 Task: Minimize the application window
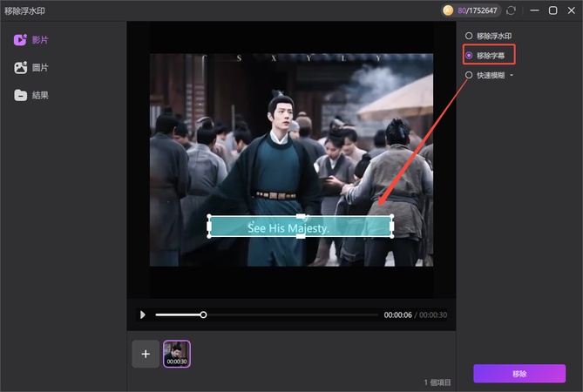533,10
